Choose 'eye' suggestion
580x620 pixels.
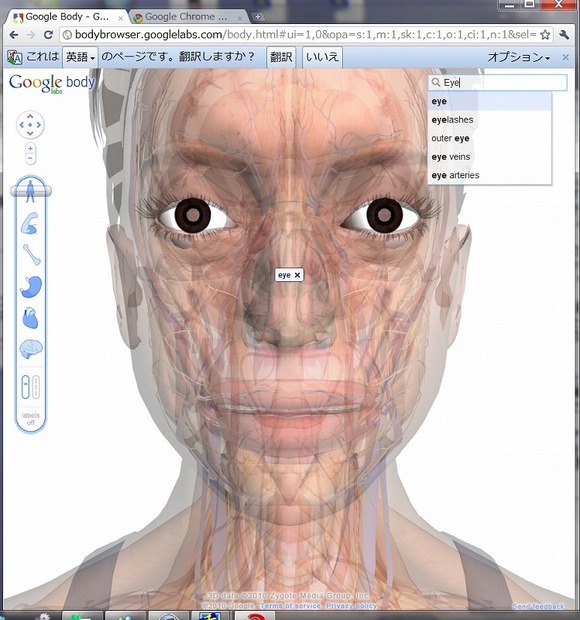coord(489,101)
